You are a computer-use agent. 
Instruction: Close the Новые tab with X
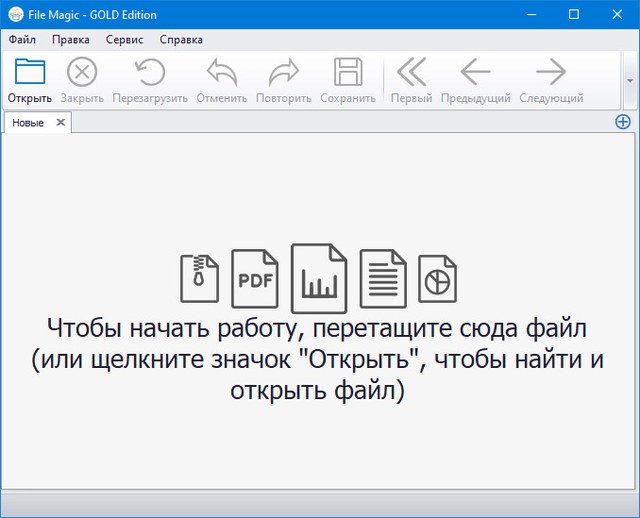pyautogui.click(x=60, y=122)
